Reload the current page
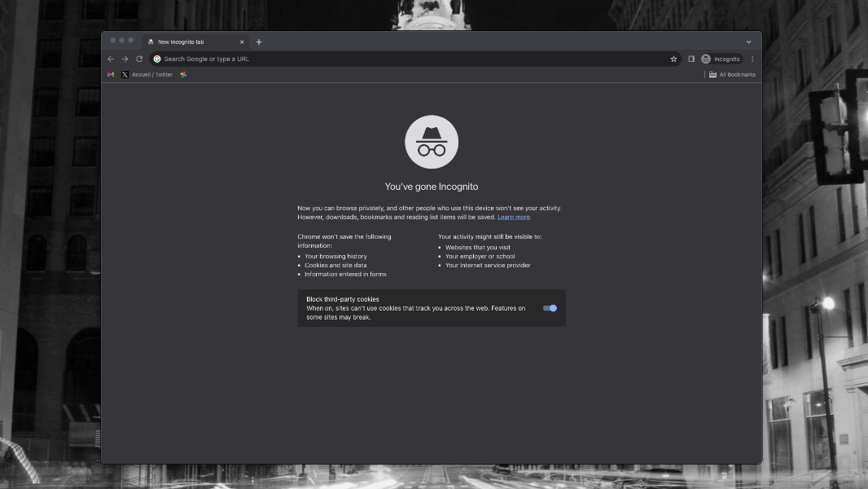The height and width of the screenshot is (489, 868). 138,59
